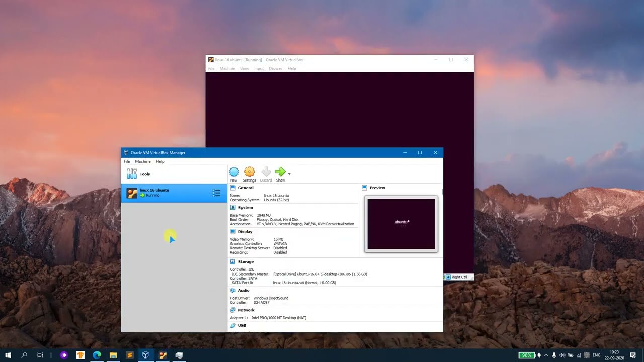
Task: Open Sublime Text taskbar icon
Action: [129, 355]
